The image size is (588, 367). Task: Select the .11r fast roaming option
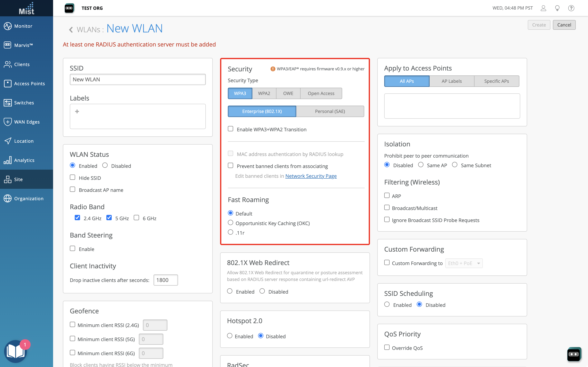[230, 232]
